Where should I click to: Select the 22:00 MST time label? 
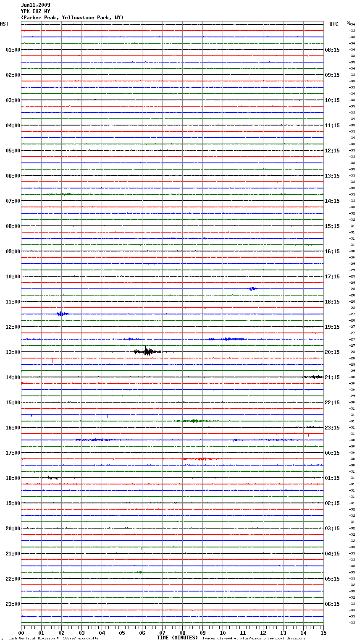13,579
